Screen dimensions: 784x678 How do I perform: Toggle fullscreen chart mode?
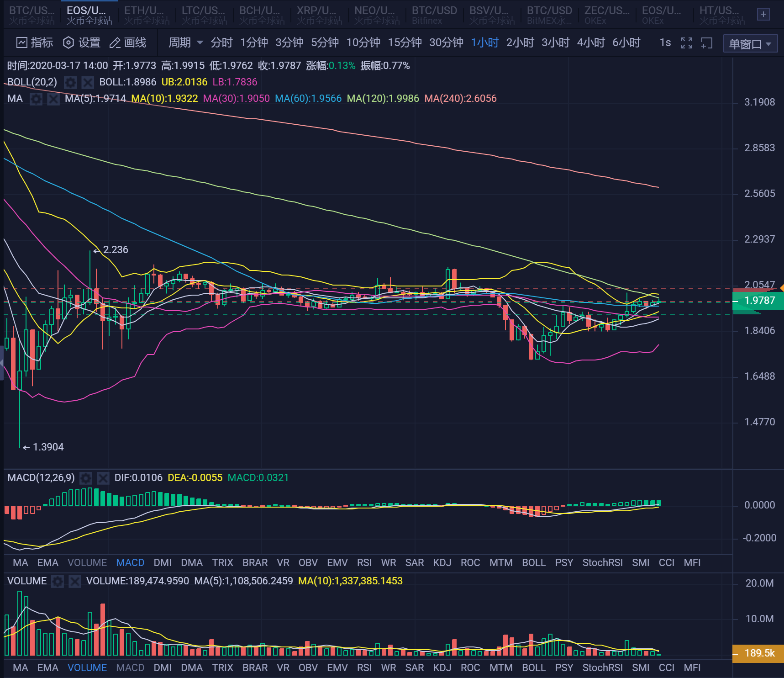pos(687,43)
